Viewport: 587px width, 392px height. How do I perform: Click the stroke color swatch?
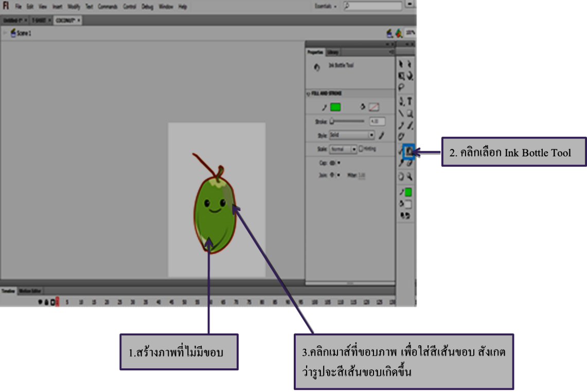click(335, 106)
